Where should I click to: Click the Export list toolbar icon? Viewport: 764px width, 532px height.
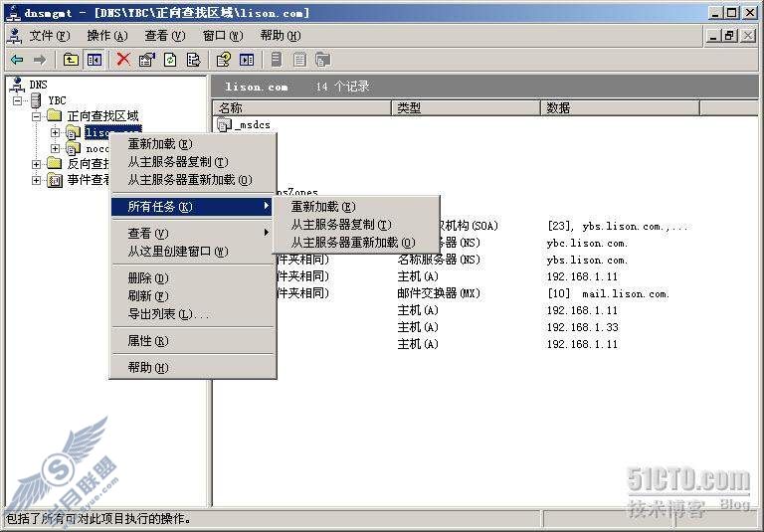(x=193, y=60)
